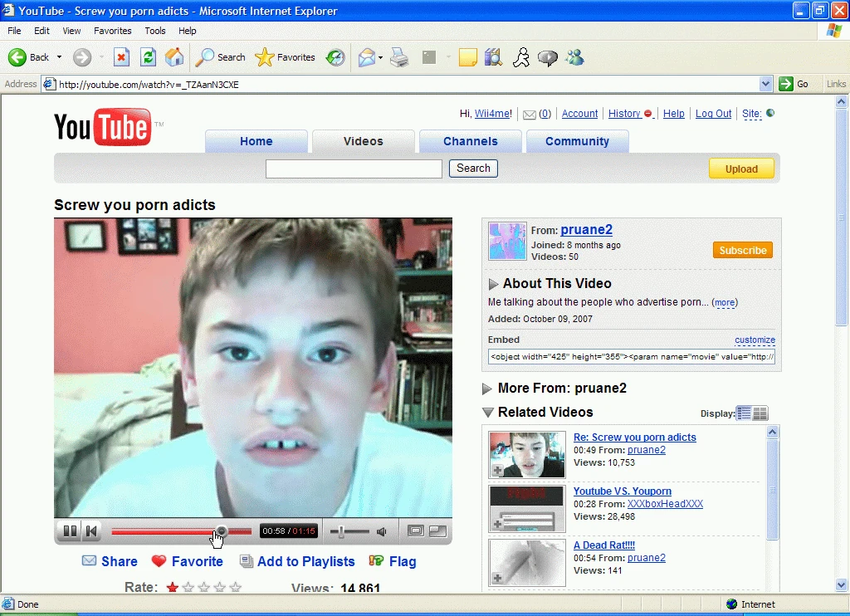Switch to the Community tab
The image size is (850, 616).
pyautogui.click(x=578, y=141)
